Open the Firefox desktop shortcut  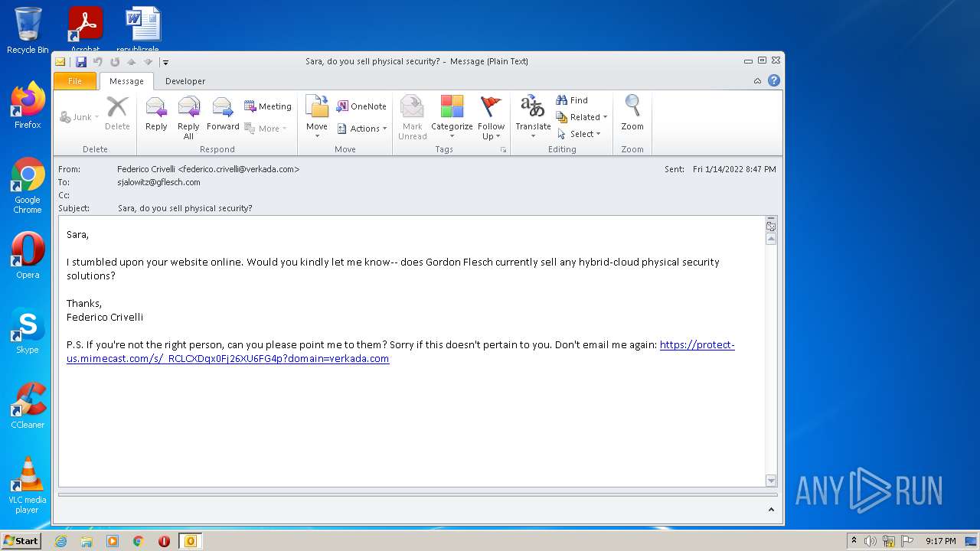[28, 106]
